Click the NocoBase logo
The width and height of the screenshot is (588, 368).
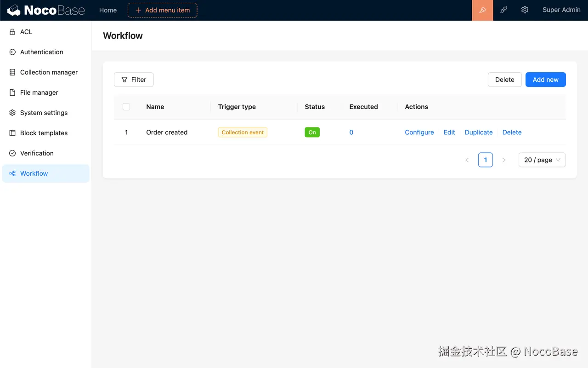point(46,10)
